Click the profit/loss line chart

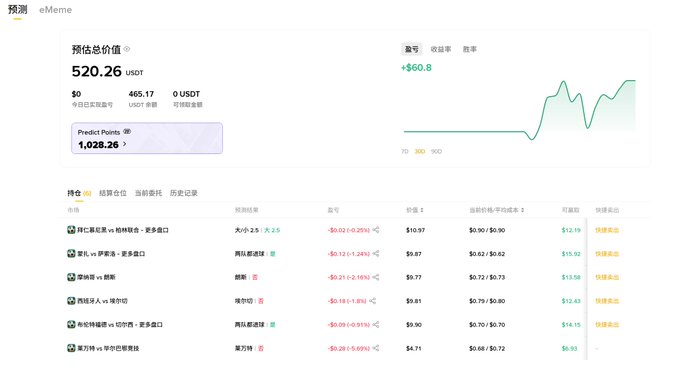point(519,110)
